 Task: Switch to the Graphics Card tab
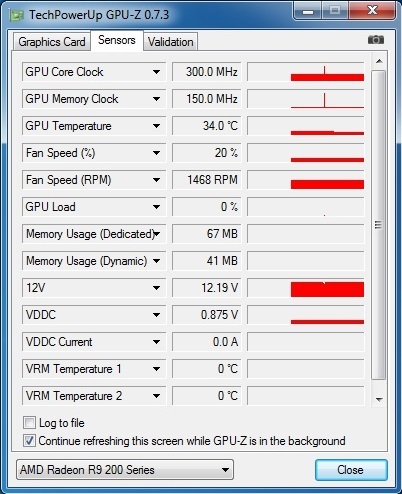tap(52, 42)
